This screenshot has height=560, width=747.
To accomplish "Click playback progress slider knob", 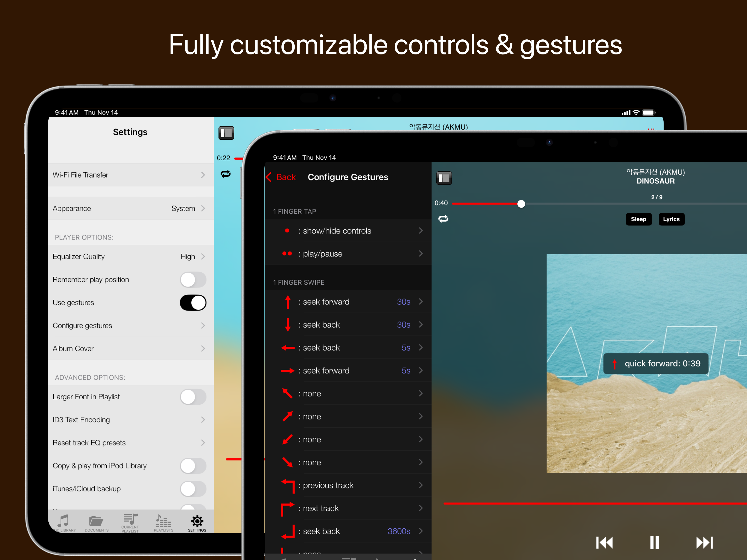I will [x=521, y=204].
